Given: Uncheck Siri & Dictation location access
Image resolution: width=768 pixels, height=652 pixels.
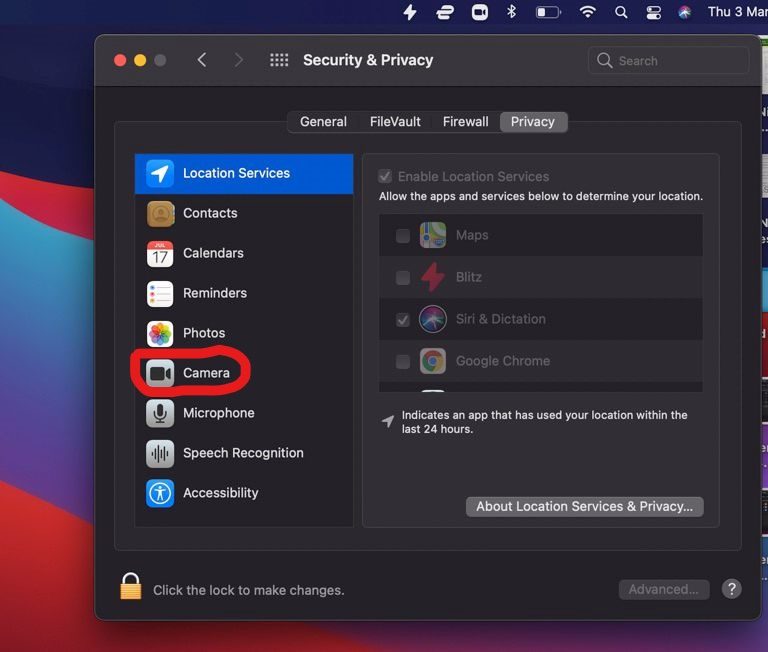Looking at the screenshot, I should tap(403, 320).
